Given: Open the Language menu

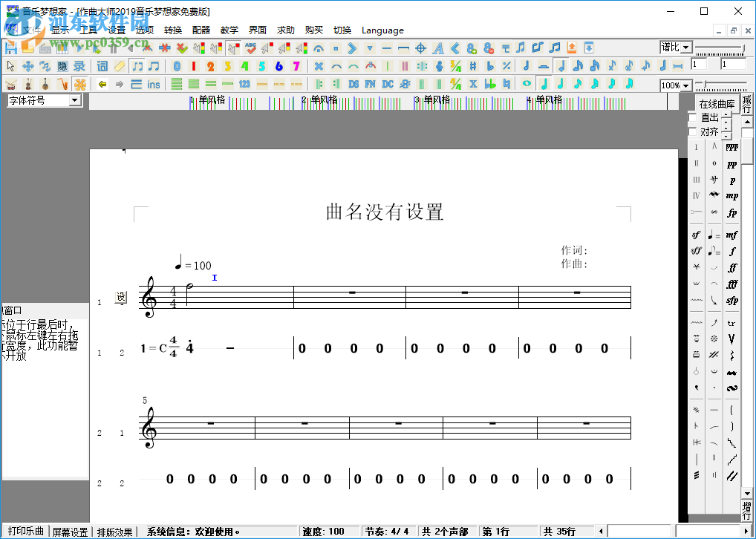Looking at the screenshot, I should (382, 30).
